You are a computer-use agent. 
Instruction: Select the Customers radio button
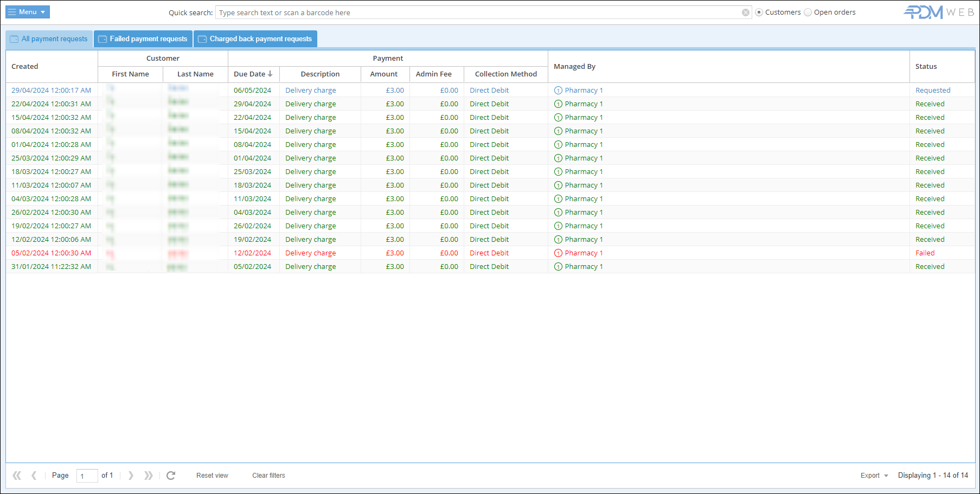click(759, 12)
